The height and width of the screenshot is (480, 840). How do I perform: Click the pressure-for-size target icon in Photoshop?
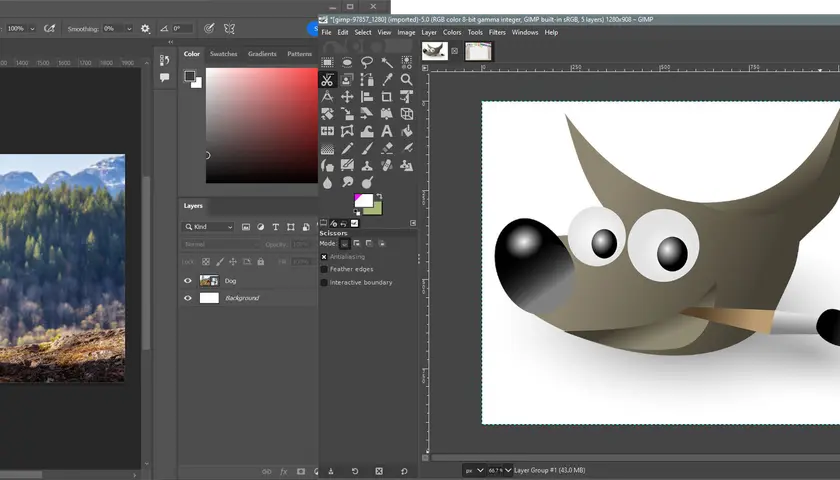pyautogui.click(x=209, y=28)
